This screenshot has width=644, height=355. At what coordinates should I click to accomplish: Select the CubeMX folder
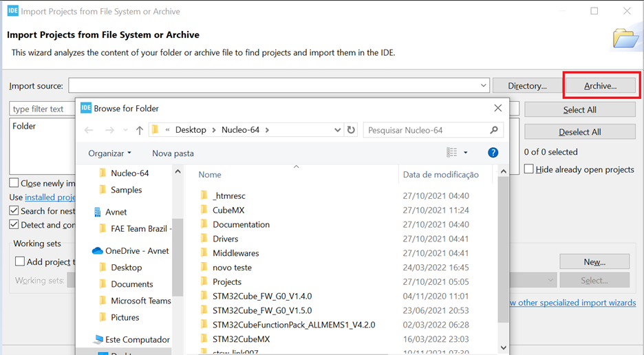[x=228, y=210]
